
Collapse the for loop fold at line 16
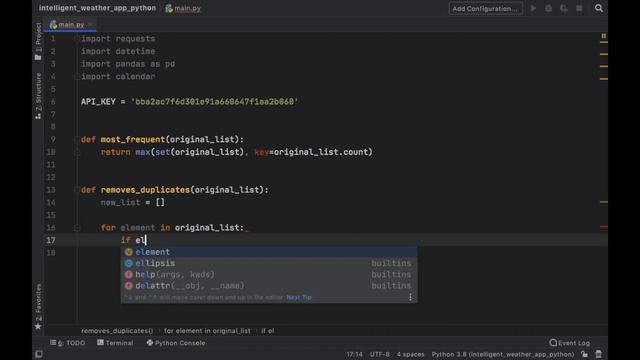click(x=77, y=228)
